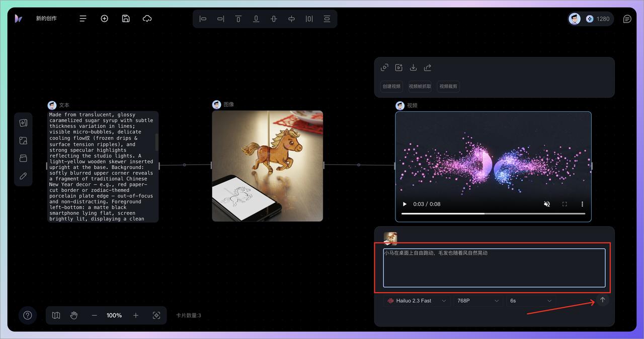Viewport: 644px width, 339px height.
Task: Open the help question mark button
Action: click(28, 315)
